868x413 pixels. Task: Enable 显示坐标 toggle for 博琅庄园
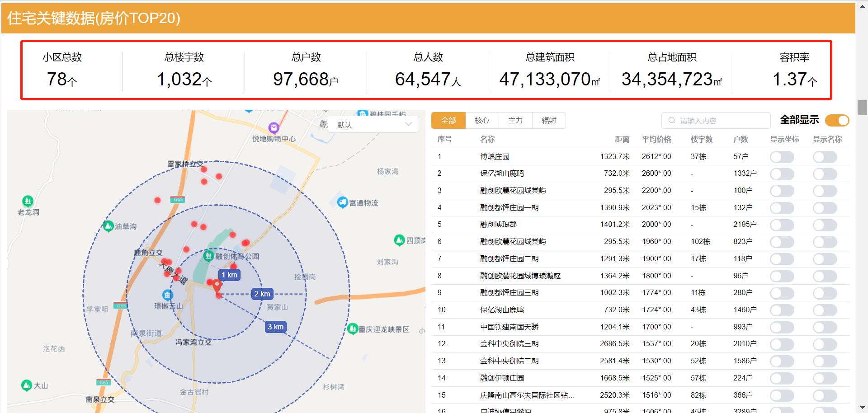click(x=782, y=157)
